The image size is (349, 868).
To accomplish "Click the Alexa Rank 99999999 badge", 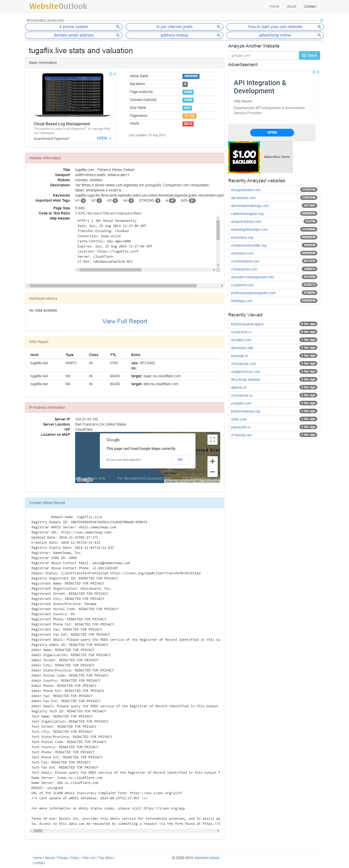I will point(191,76).
